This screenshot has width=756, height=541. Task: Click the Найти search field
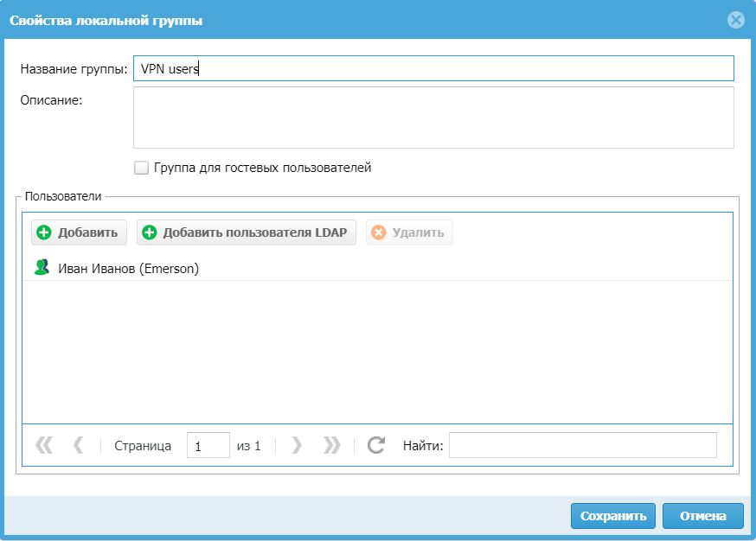pos(583,445)
